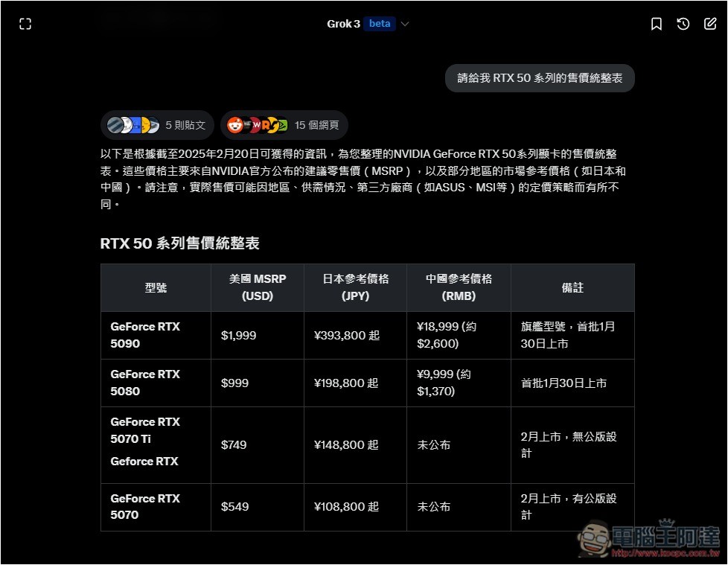Click the 日本參考價格 (JPY) column header
728x565 pixels.
[355, 288]
